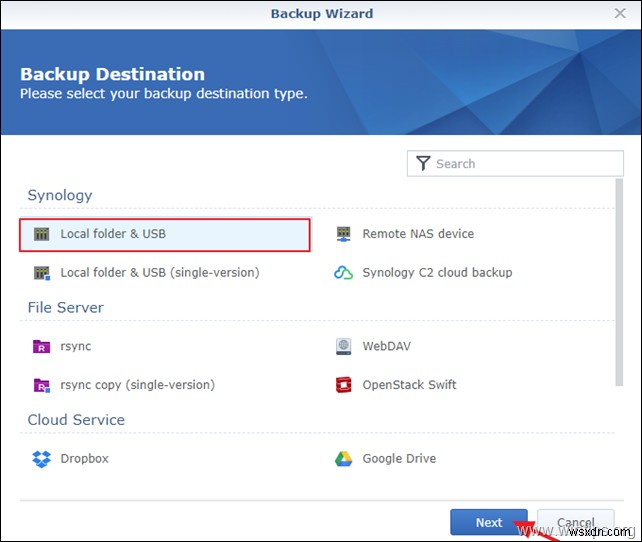Viewport: 642px width, 542px height.
Task: Choose Local folder & USB (single-version) label
Action: pyautogui.click(x=160, y=273)
